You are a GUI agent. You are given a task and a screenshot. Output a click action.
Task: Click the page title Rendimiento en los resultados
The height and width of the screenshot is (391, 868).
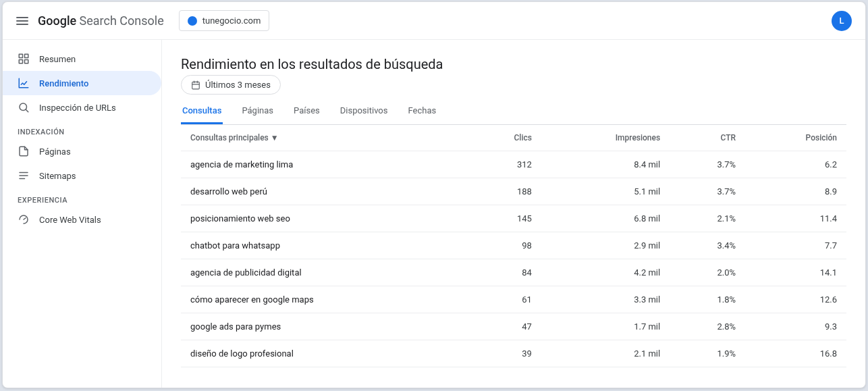pyautogui.click(x=312, y=64)
